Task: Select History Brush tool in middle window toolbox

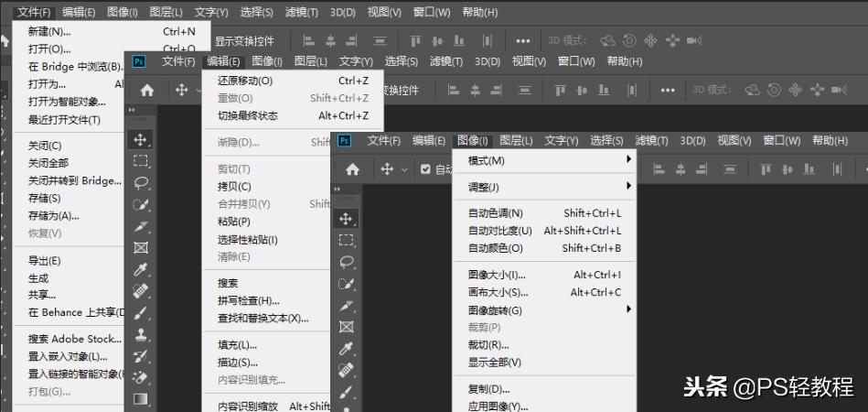Action: 141,355
